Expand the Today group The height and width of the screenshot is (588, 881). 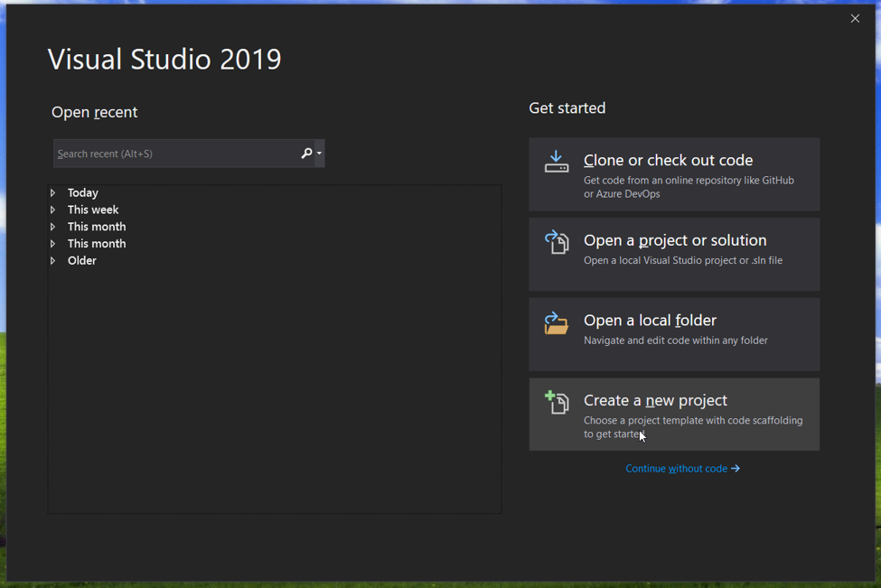coord(54,192)
